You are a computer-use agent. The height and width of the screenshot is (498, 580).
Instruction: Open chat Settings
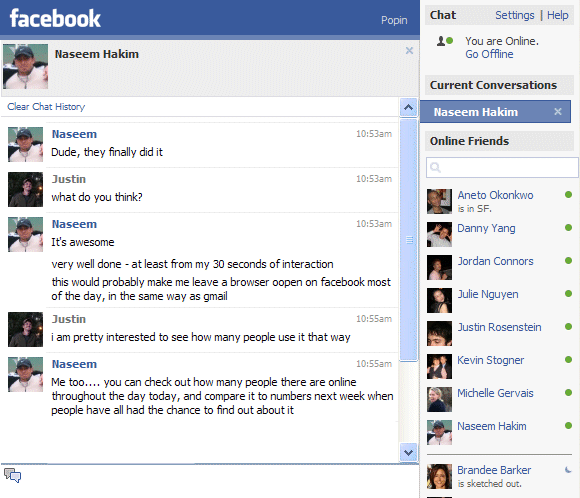[x=515, y=15]
